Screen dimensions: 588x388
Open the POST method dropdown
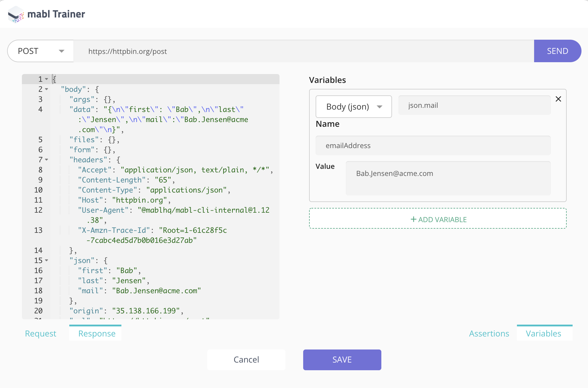tap(41, 51)
